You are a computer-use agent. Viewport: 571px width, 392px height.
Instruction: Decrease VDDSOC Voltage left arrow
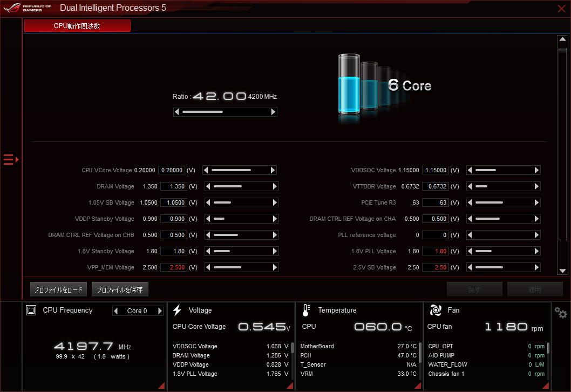(470, 170)
